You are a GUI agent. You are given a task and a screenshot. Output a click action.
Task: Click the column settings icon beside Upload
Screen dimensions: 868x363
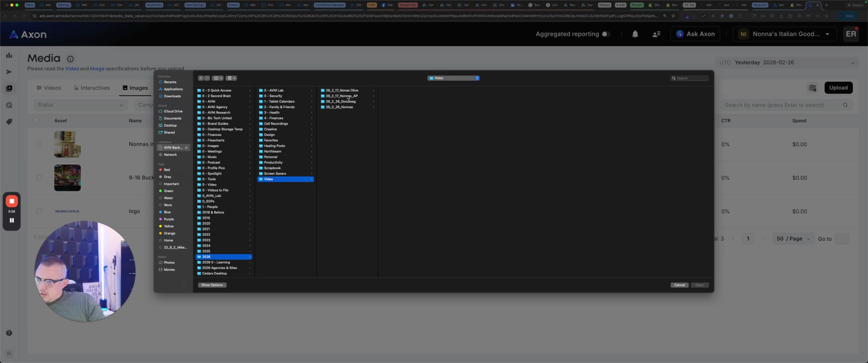(812, 88)
